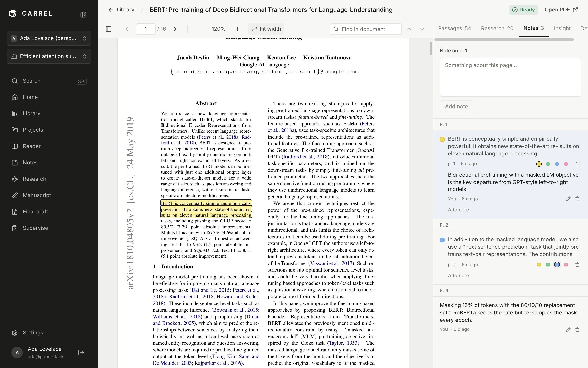Zoom out with the minus icon
Screen dimensions: 588x368
coord(200,29)
